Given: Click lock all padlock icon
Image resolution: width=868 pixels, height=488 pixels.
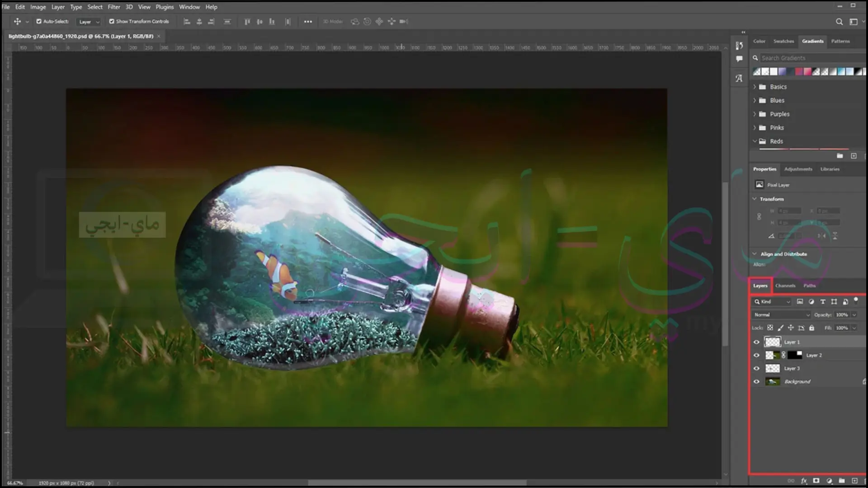Looking at the screenshot, I should coord(811,328).
